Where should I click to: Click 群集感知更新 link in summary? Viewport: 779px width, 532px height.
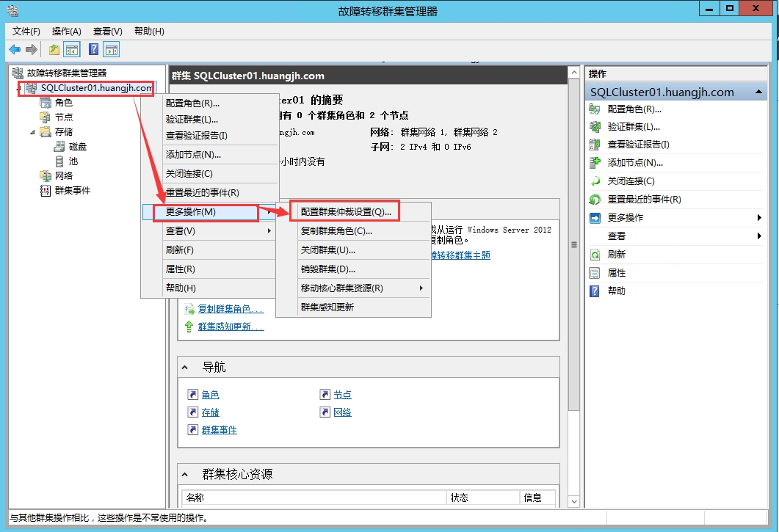tap(231, 327)
